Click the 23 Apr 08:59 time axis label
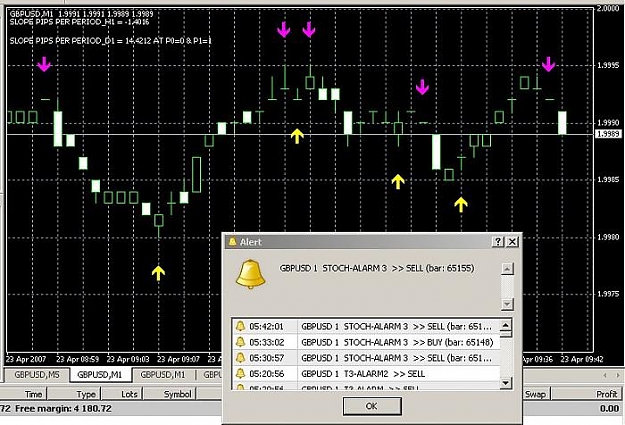Screen dimensions: 625x425 pyautogui.click(x=78, y=359)
